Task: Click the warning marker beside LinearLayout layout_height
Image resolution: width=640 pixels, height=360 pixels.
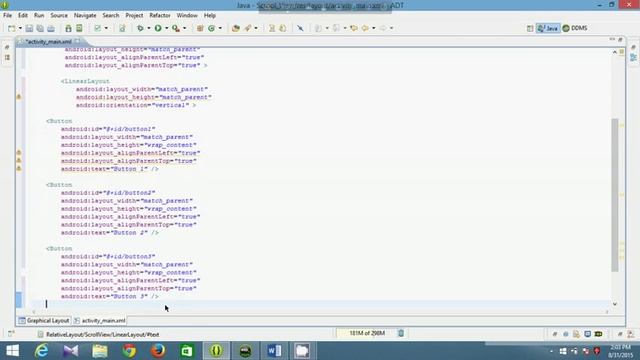Action: click(19, 97)
